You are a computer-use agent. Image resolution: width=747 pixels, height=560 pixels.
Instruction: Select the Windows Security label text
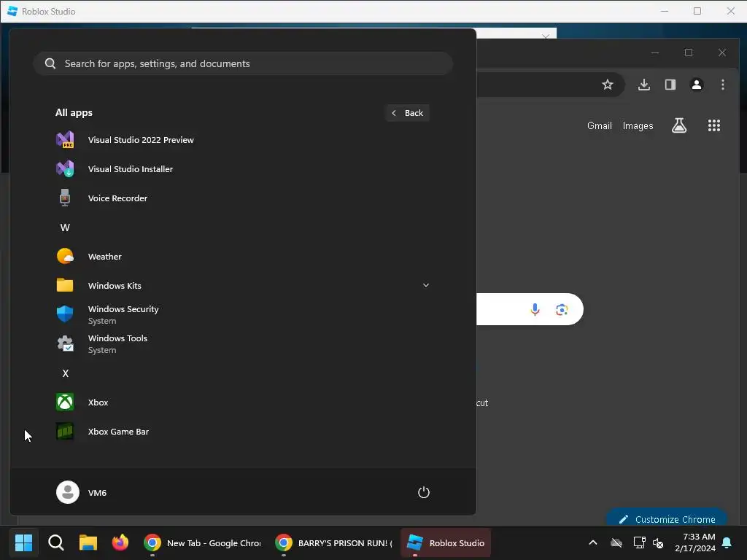click(x=123, y=309)
